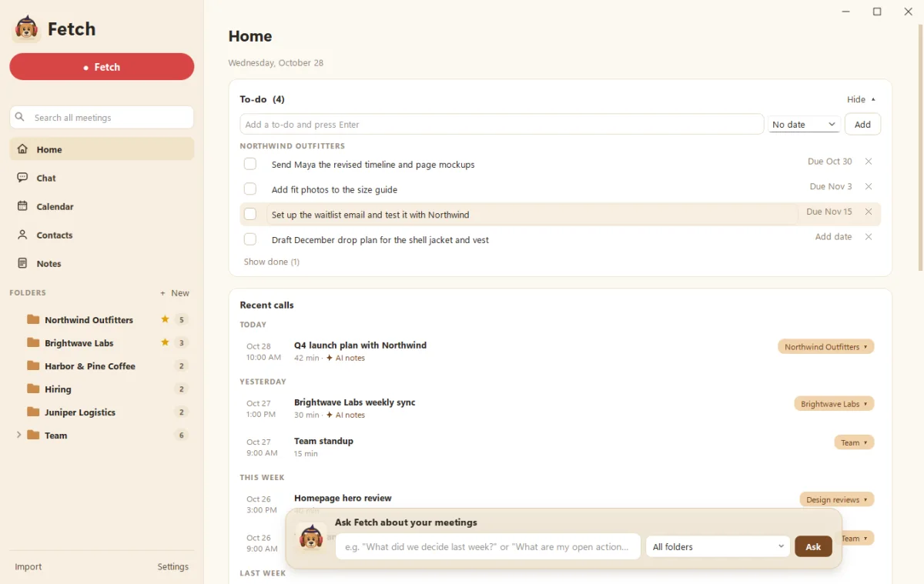This screenshot has width=924, height=584.
Task: Click Add date on December drop plan
Action: (833, 237)
